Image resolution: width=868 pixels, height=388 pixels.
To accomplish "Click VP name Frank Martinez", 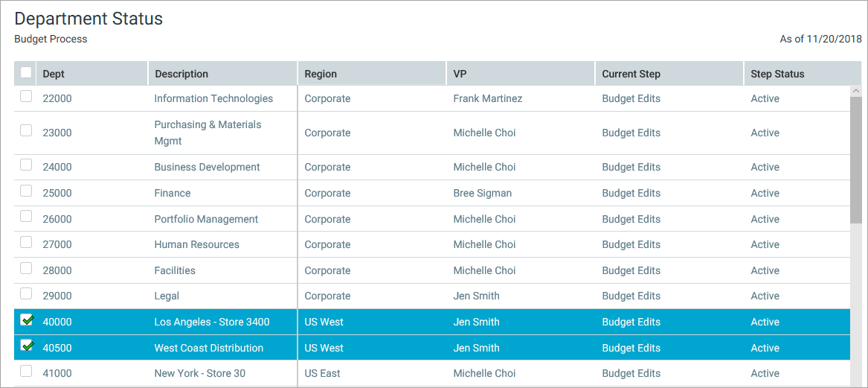I will coord(488,98).
